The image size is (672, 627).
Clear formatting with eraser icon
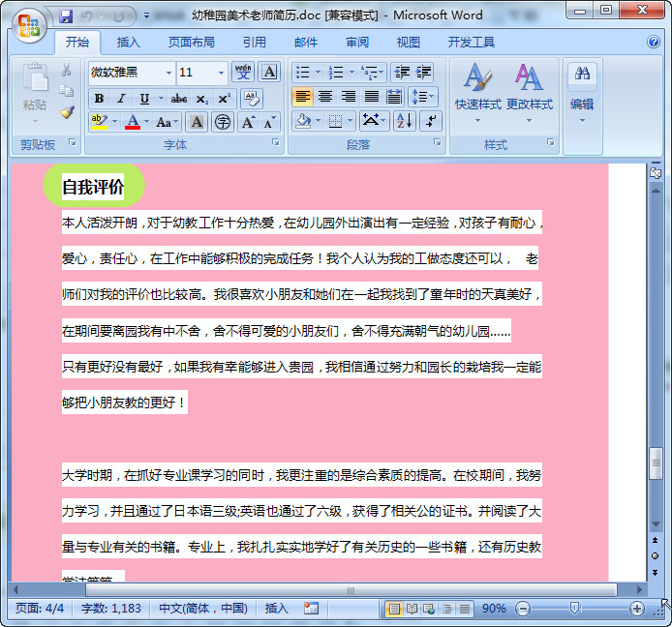point(252,99)
